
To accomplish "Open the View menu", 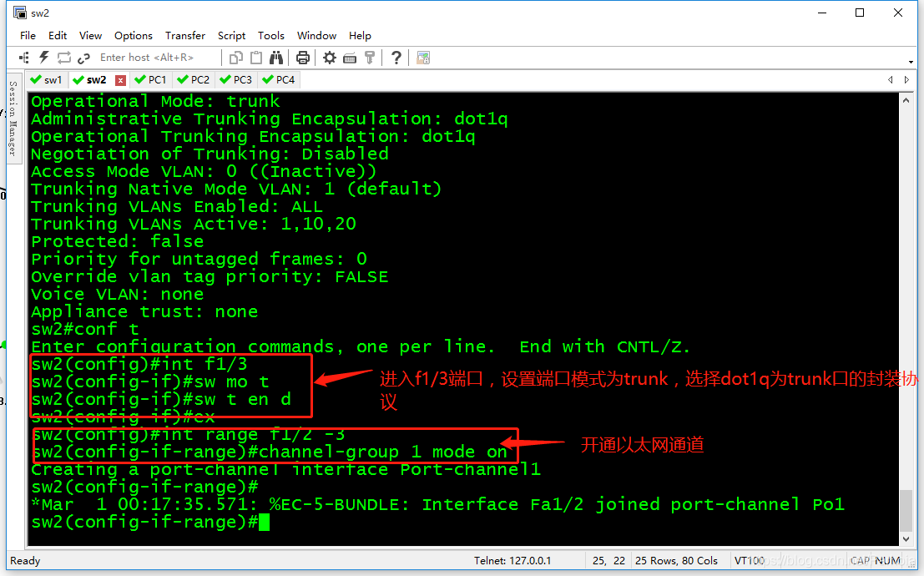I will click(x=90, y=35).
